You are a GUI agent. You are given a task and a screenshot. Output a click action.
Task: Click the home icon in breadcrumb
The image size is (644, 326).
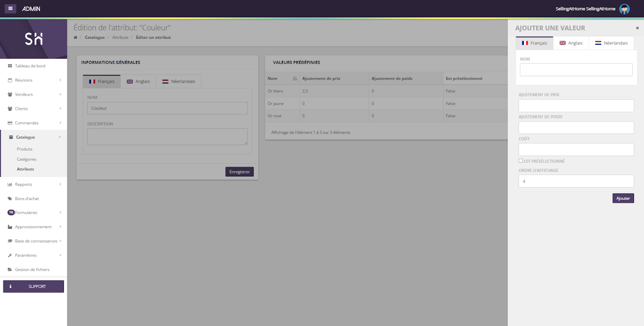pyautogui.click(x=75, y=37)
